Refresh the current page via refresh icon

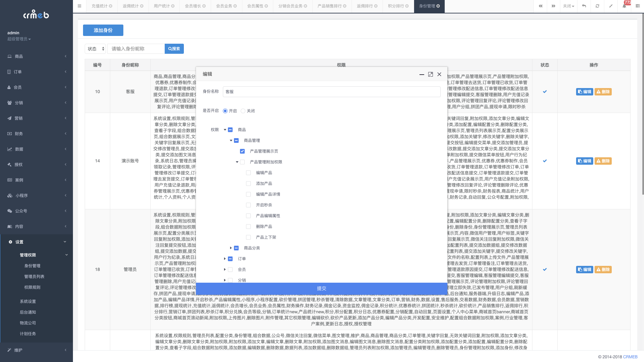(597, 6)
